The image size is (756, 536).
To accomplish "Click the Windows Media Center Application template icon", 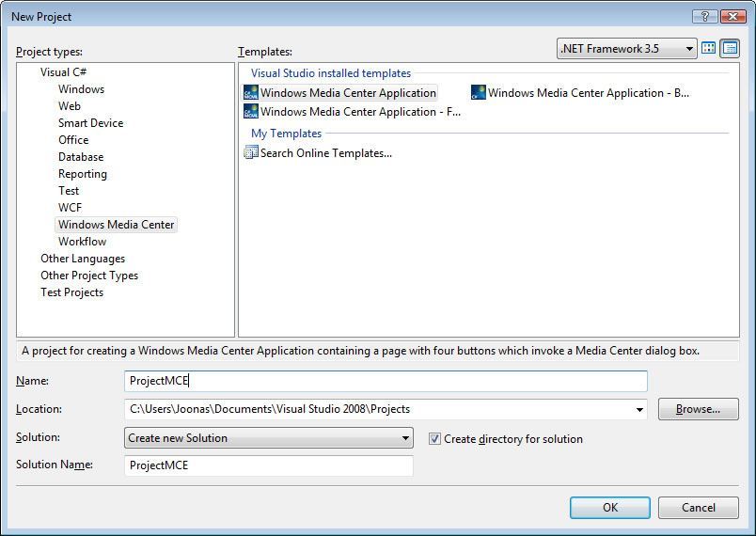I will click(x=251, y=92).
